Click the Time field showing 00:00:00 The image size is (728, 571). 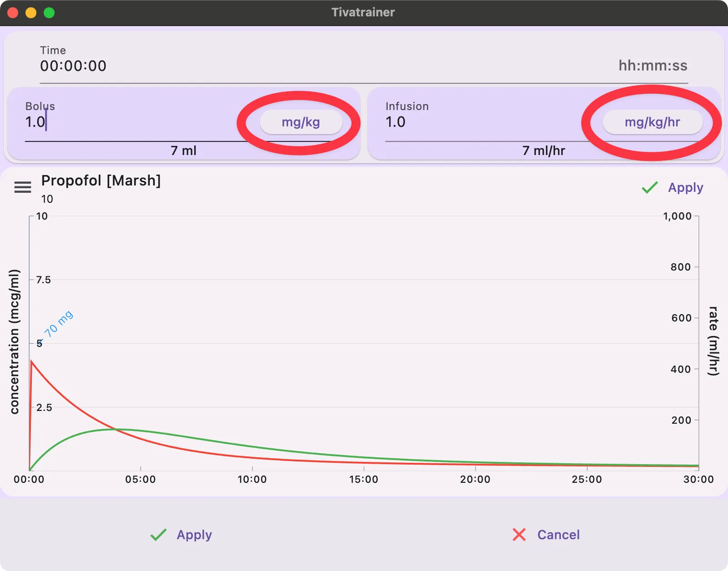pyautogui.click(x=273, y=66)
